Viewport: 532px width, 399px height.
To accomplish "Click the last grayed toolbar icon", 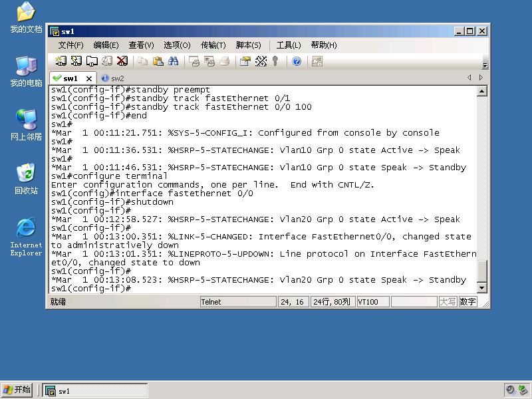I will click(x=317, y=61).
